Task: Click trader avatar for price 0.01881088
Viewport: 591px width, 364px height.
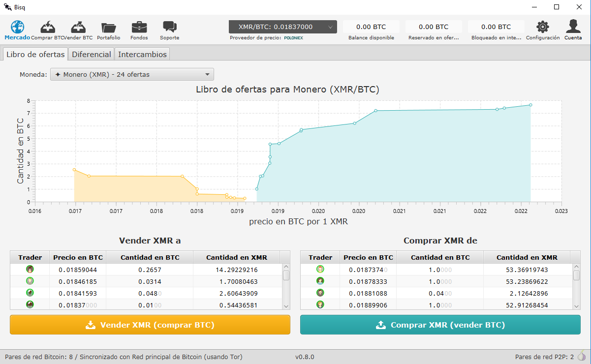Action: point(320,293)
